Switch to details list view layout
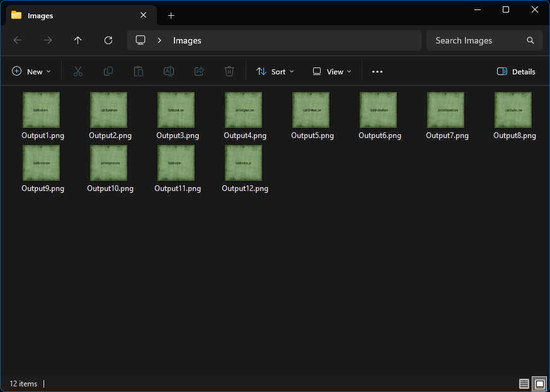 524,384
